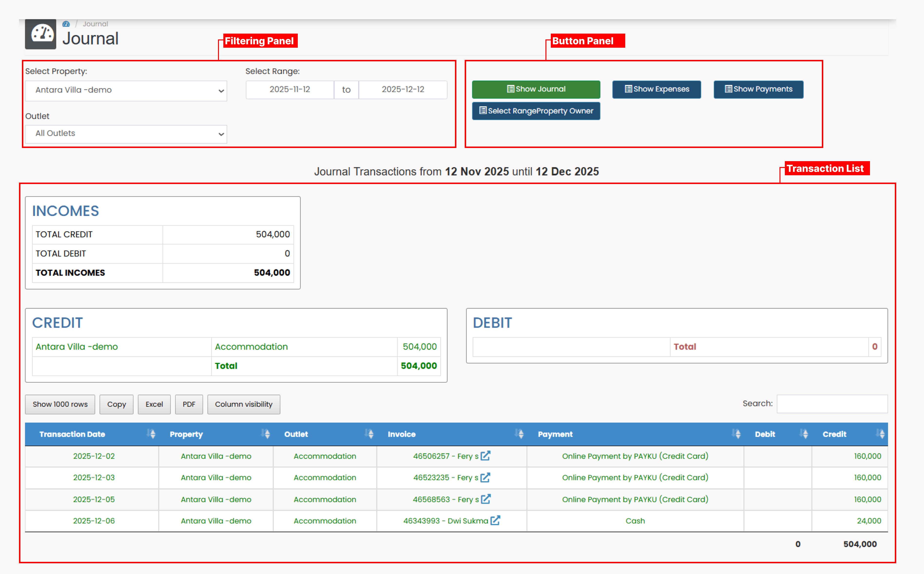Viewport: 924px width, 574px height.
Task: Open Show 1000 rows length menu
Action: click(60, 404)
